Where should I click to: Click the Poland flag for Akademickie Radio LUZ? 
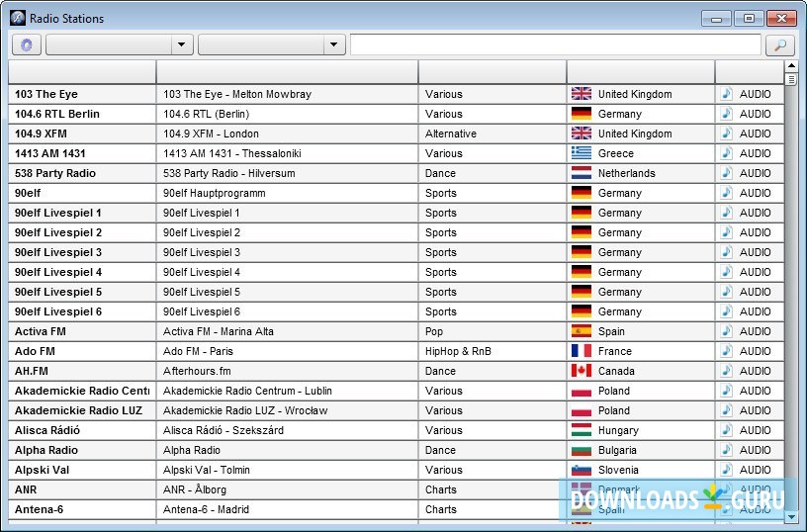582,410
